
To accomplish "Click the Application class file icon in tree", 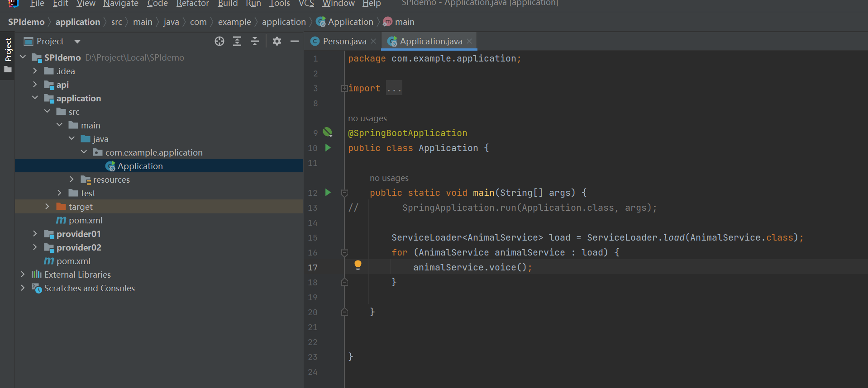I will coord(110,166).
